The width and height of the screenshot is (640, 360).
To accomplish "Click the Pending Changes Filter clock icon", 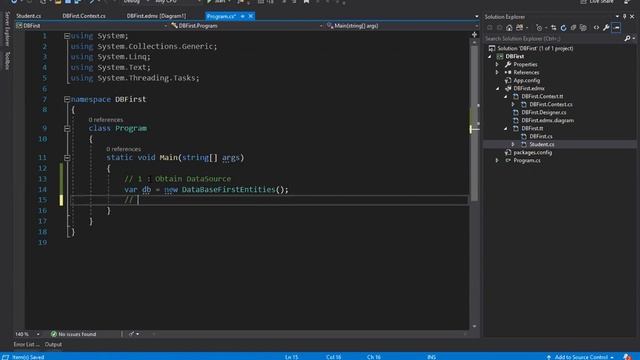I will (x=539, y=28).
